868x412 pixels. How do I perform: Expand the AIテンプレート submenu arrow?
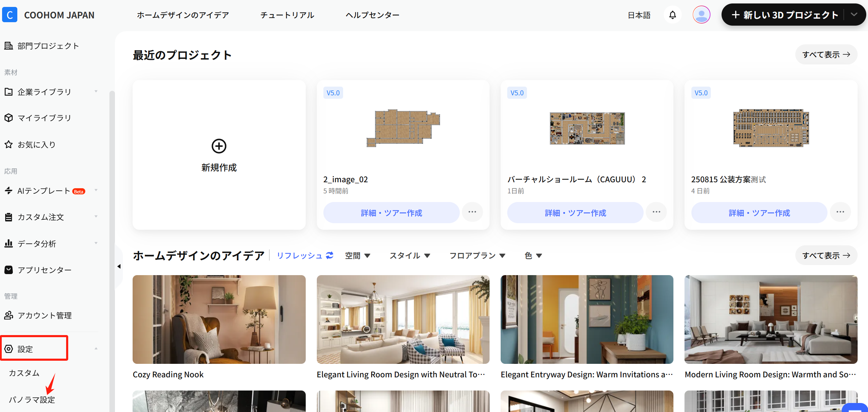point(96,190)
